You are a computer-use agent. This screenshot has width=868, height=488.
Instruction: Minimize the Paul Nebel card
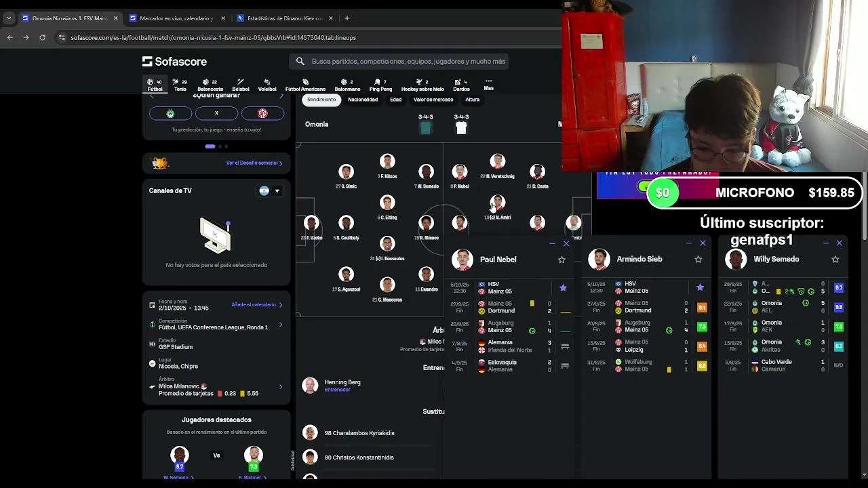tap(553, 243)
